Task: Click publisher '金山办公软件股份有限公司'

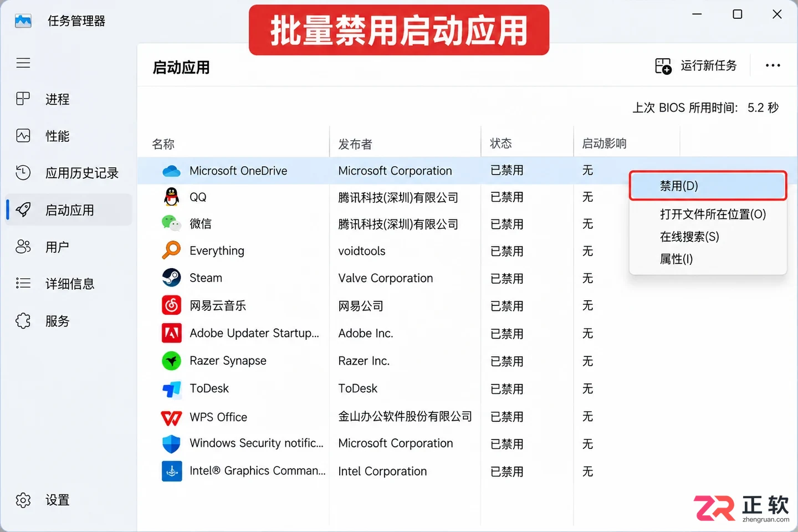Action: [x=405, y=417]
